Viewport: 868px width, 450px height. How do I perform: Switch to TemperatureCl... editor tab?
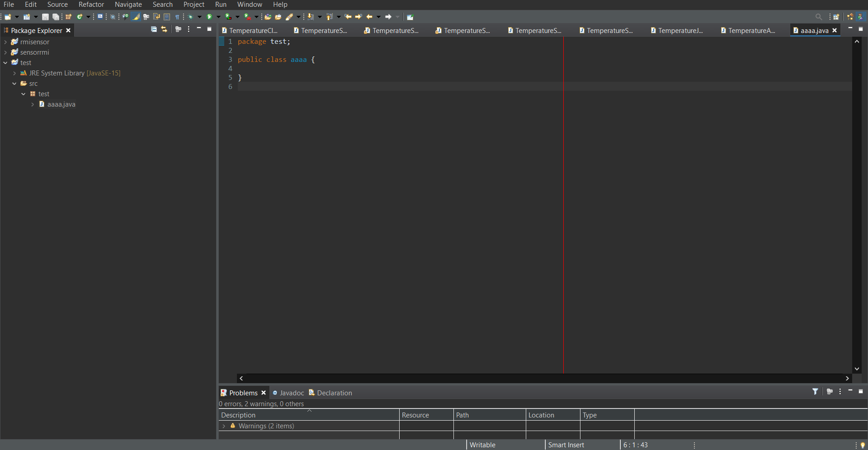click(x=250, y=30)
